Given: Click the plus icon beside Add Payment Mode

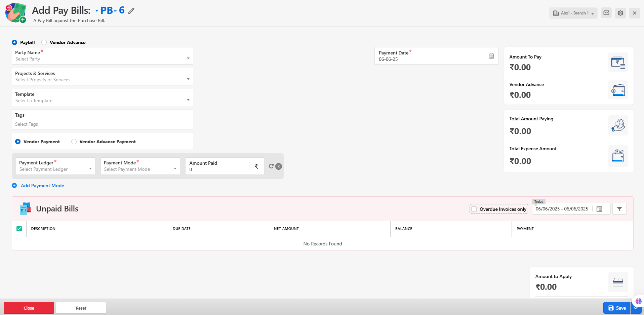Looking at the screenshot, I should coord(14,186).
